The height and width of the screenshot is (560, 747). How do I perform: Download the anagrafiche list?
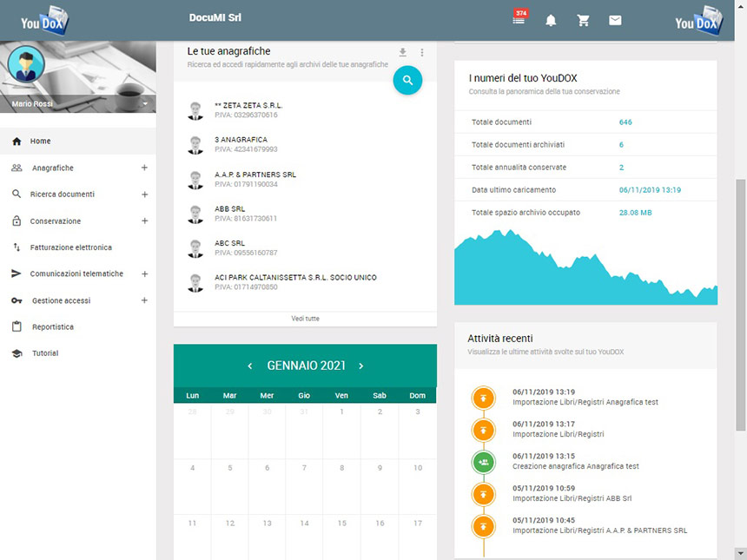pyautogui.click(x=402, y=52)
